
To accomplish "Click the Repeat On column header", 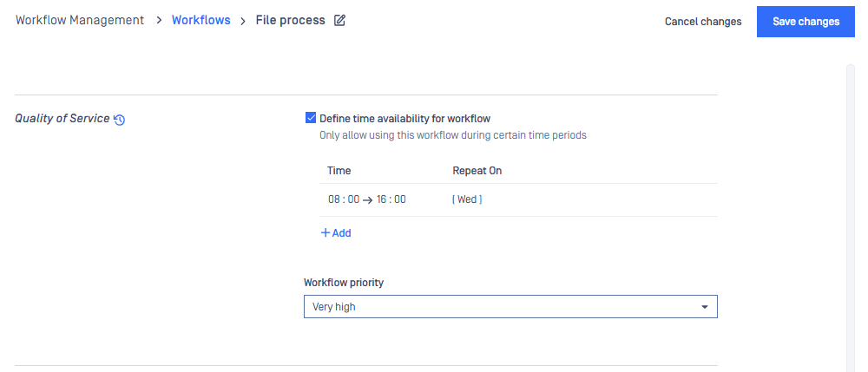I will point(477,171).
